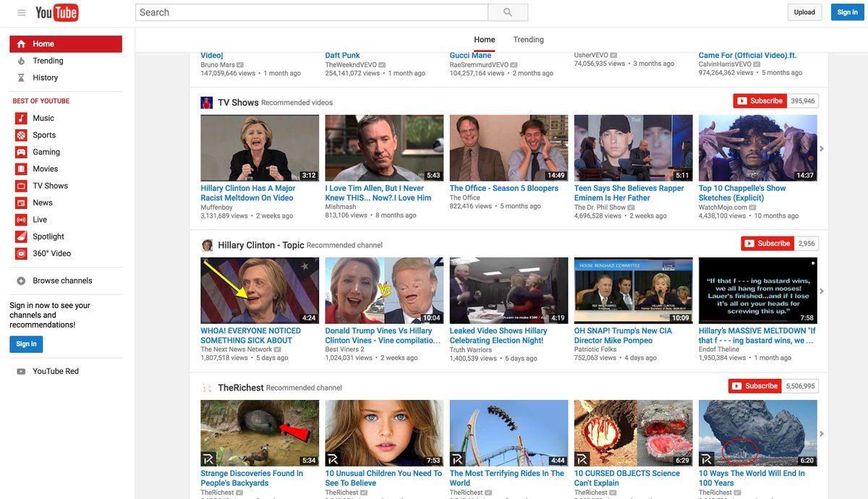Click Sign in button in header
Viewport: 868px width, 499px height.
[x=847, y=12]
